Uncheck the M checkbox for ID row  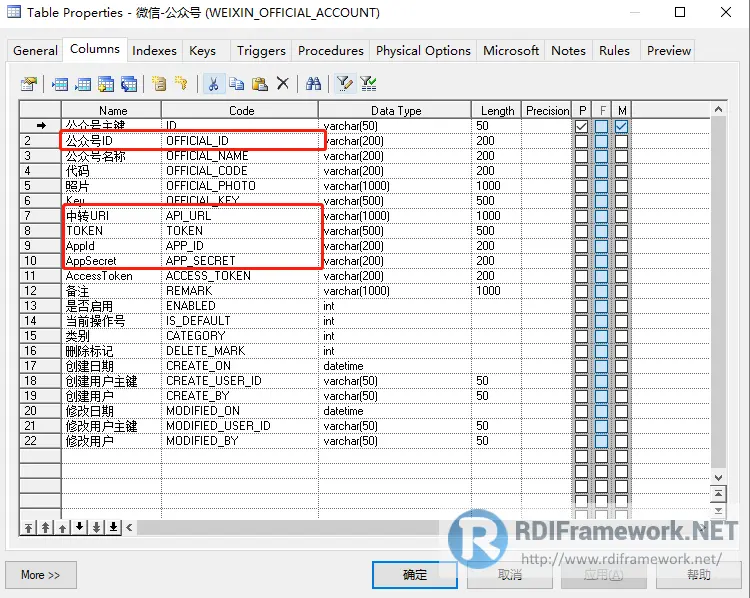point(621,126)
